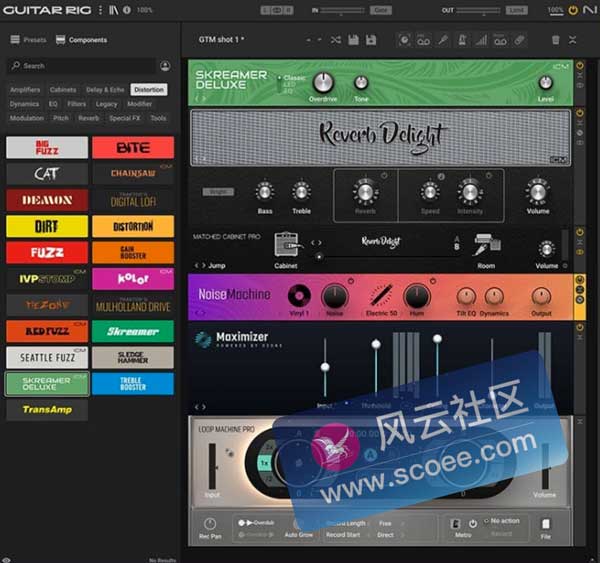Select the Amplifiers category filter
The image size is (600, 563).
click(25, 90)
